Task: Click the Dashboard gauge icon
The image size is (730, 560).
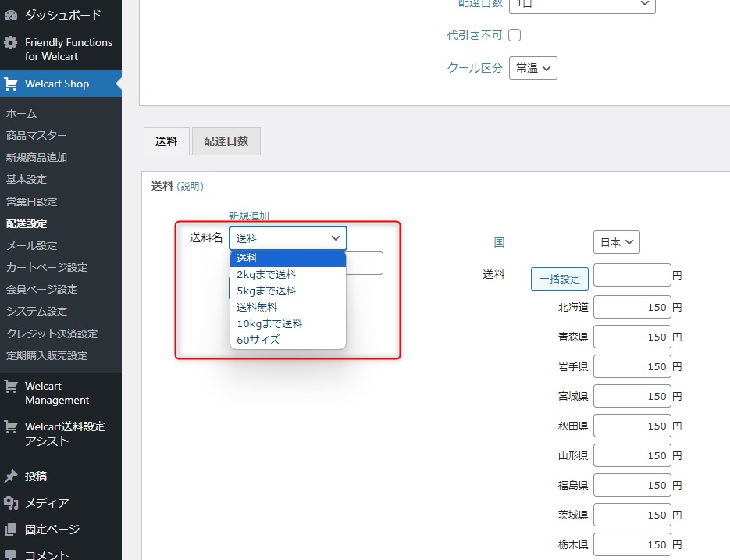Action: (x=11, y=15)
